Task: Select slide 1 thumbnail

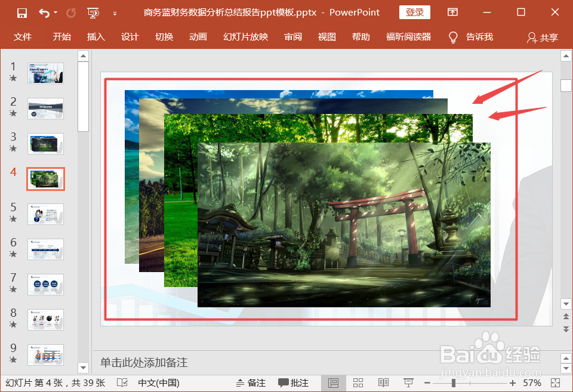Action: pos(46,73)
